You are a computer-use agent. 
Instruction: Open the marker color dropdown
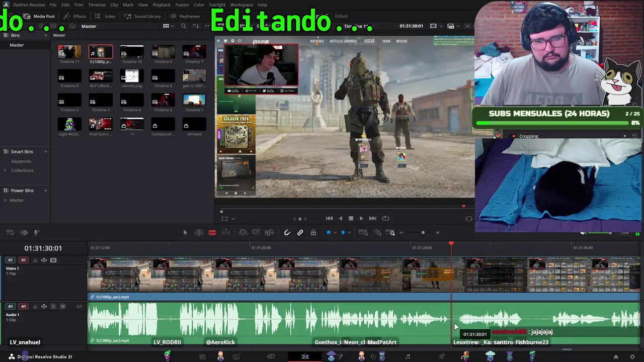349,233
